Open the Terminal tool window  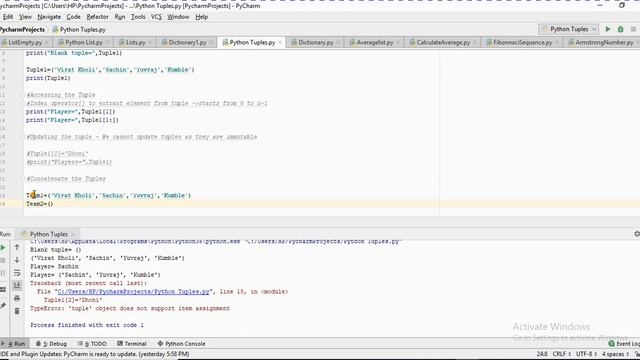click(x=131, y=344)
